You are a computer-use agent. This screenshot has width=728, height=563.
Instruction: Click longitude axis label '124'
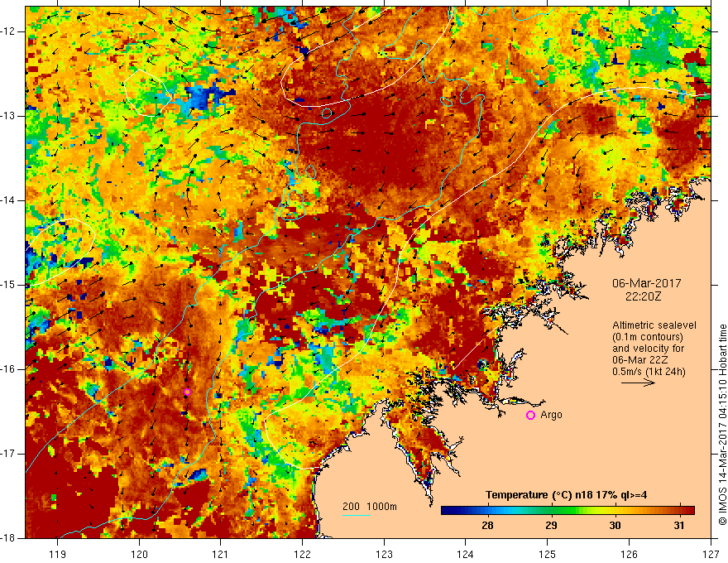point(466,554)
